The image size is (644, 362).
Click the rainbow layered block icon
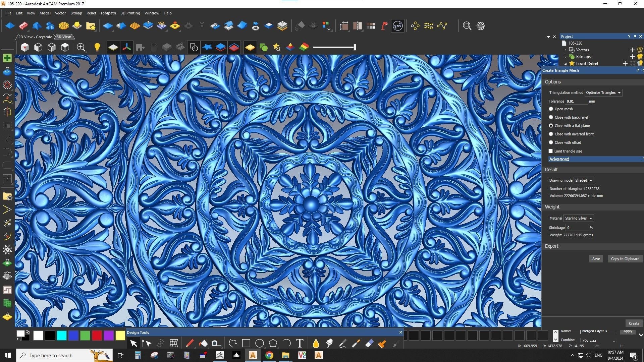click(304, 47)
